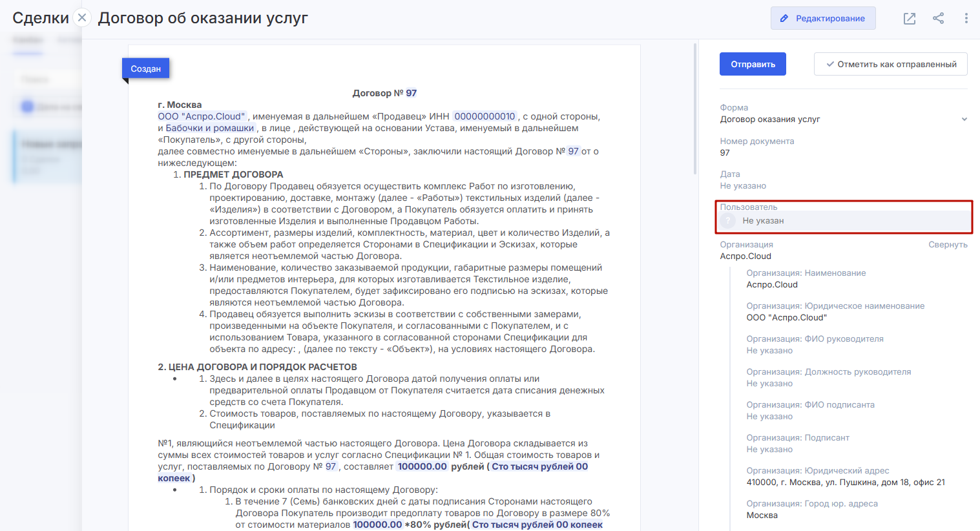Image resolution: width=980 pixels, height=531 pixels.
Task: Click highlighted Бабочки и ромашки text
Action: [210, 128]
